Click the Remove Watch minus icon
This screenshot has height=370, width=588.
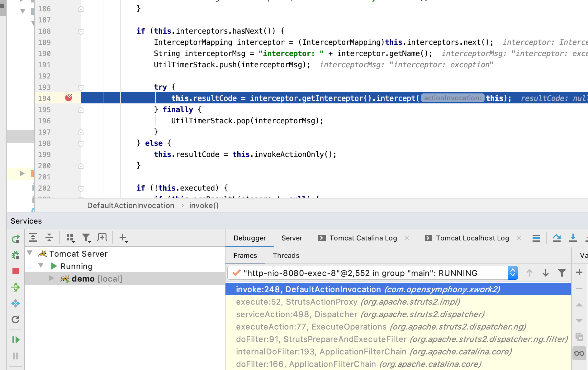point(579,289)
